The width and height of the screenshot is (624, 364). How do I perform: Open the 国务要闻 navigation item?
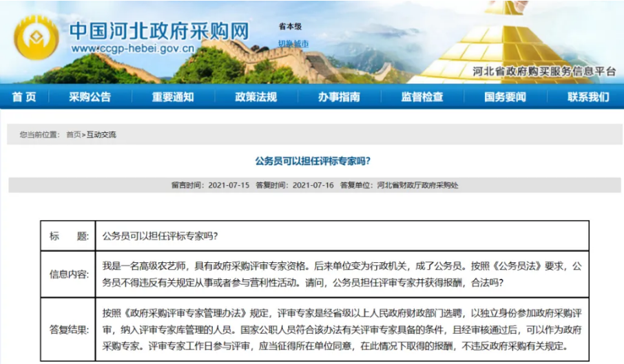[505, 97]
